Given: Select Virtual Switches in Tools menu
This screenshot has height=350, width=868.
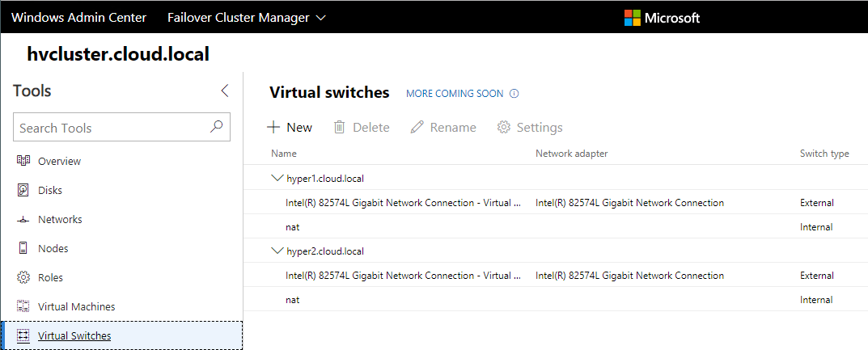Looking at the screenshot, I should [x=74, y=335].
